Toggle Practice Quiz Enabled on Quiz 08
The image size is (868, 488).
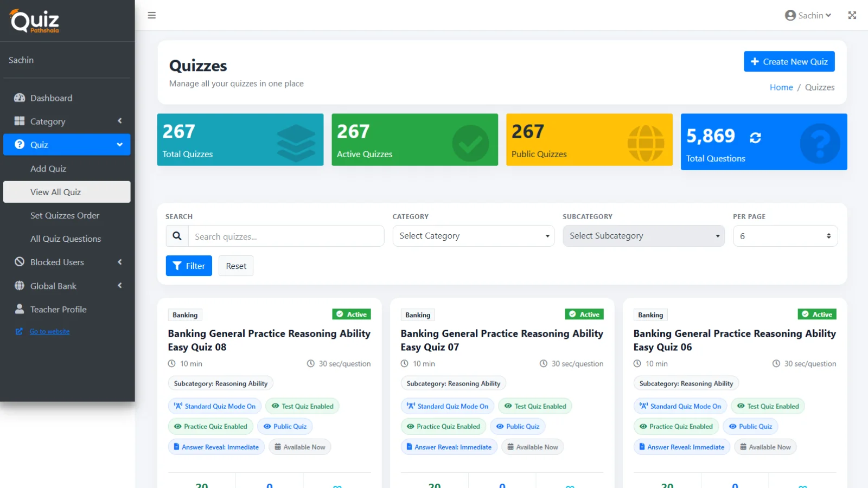(210, 426)
